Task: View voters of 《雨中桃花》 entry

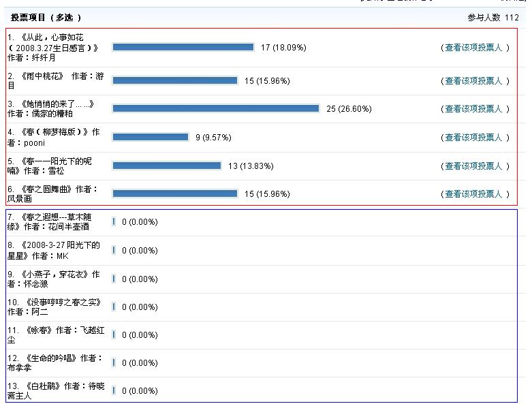Action: coord(473,81)
